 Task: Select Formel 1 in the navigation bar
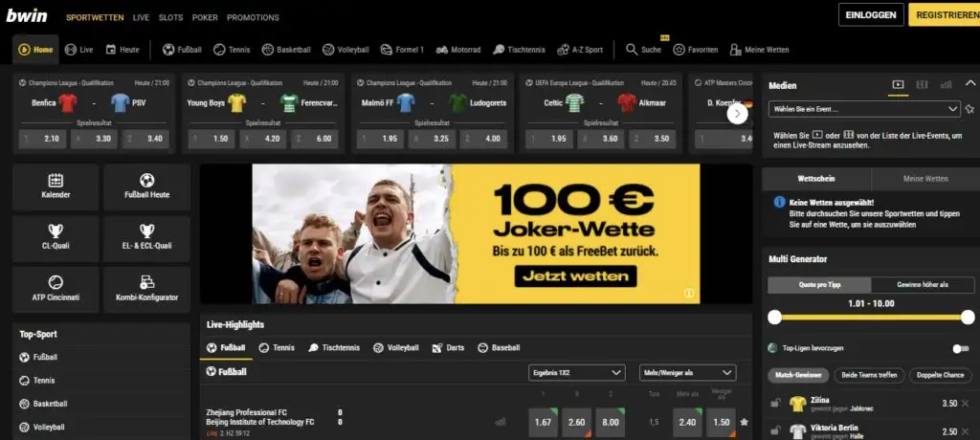(x=403, y=50)
